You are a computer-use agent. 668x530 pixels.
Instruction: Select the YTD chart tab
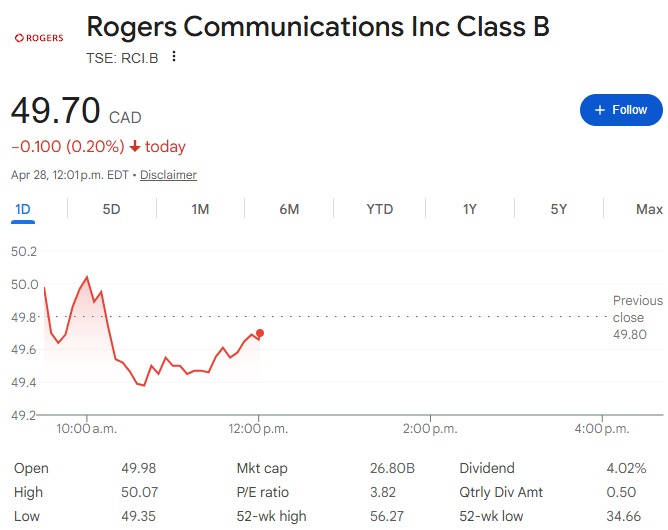379,209
